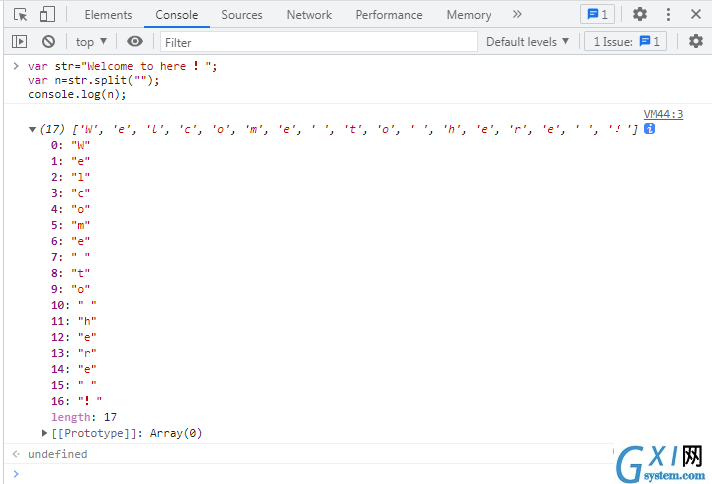This screenshot has width=712, height=484.
Task: Open the VM44:3 source link
Action: coord(663,114)
